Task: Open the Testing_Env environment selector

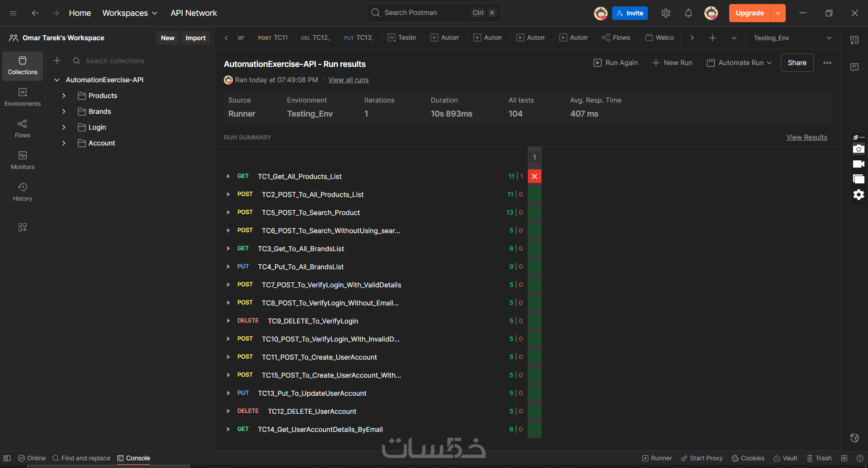Action: 793,38
